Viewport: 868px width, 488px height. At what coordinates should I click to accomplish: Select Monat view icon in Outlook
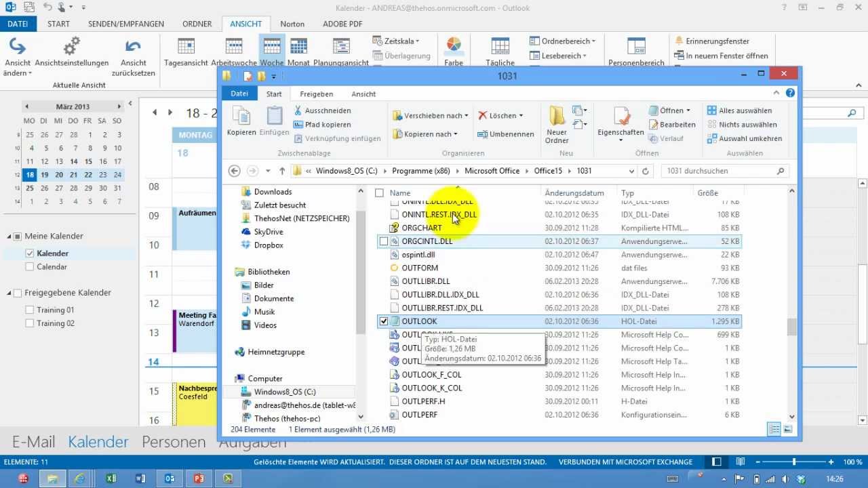coord(298,47)
